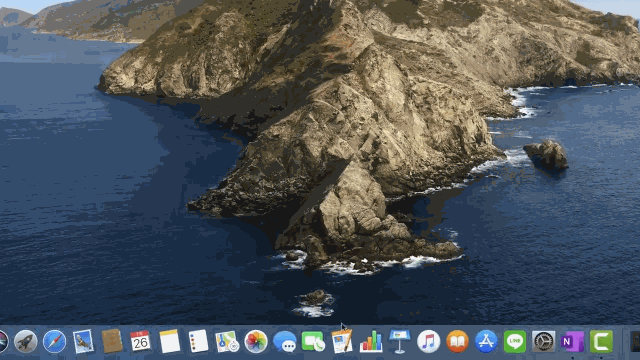Launch FaceTime green camera icon
640x360 pixels.
tap(313, 341)
